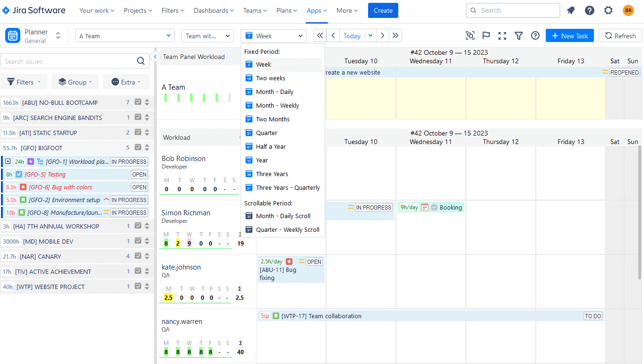Open the Group dropdown
The image size is (644, 364).
pos(75,82)
